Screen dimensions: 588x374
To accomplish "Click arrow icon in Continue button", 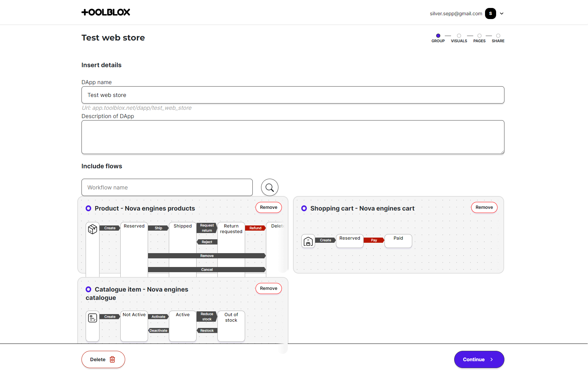I will pos(492,359).
